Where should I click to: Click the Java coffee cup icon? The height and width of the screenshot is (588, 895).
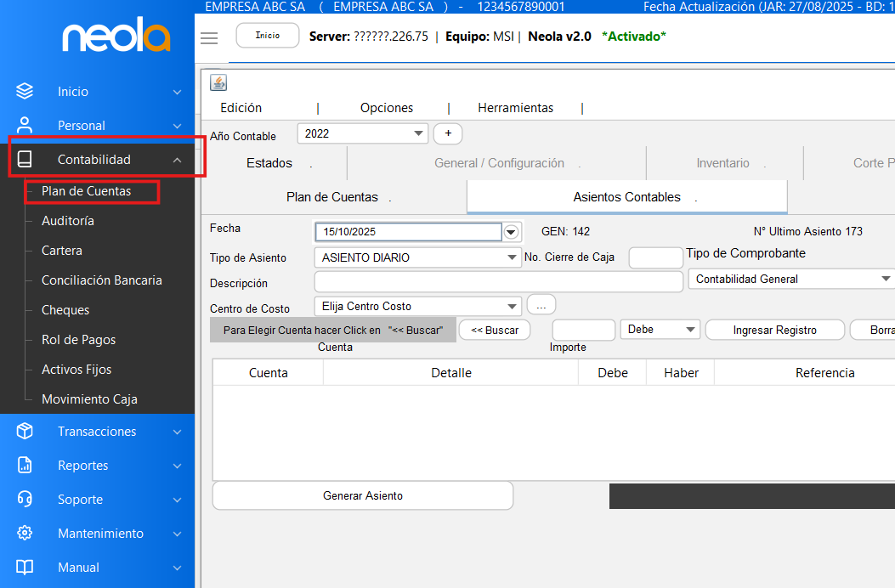click(x=218, y=82)
